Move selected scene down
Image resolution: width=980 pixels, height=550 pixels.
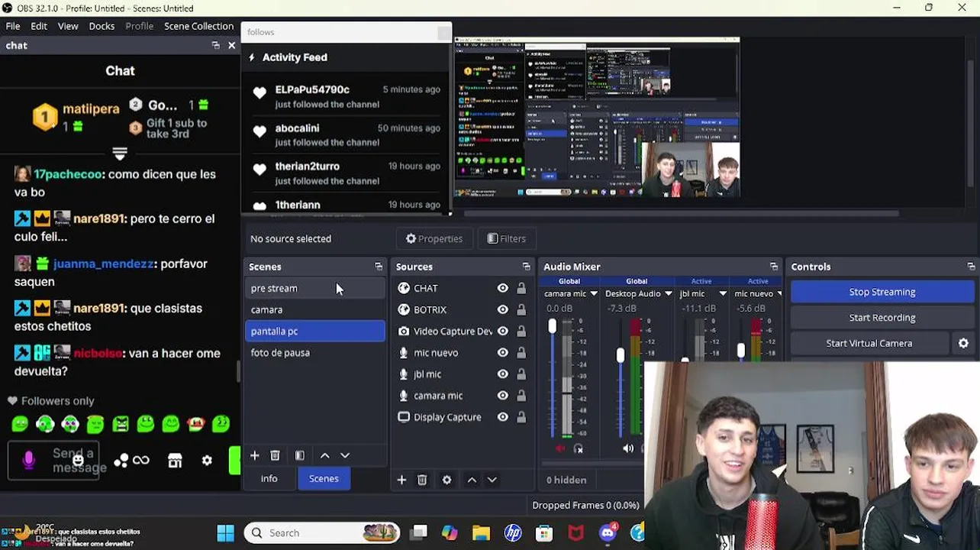click(x=345, y=455)
